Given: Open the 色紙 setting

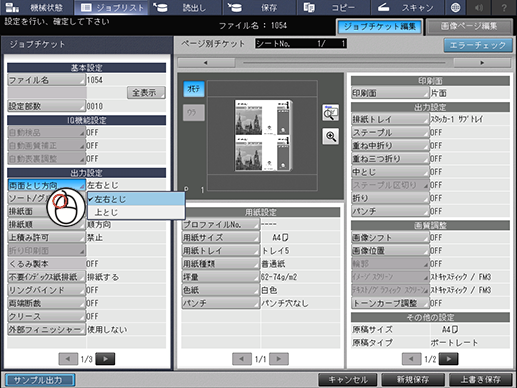Looking at the screenshot, I should [x=221, y=290].
